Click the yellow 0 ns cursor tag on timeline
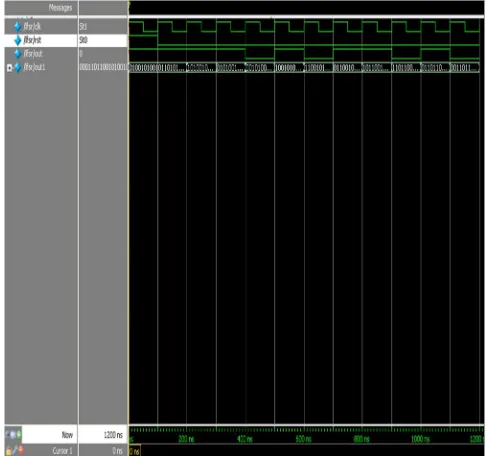 [x=134, y=452]
